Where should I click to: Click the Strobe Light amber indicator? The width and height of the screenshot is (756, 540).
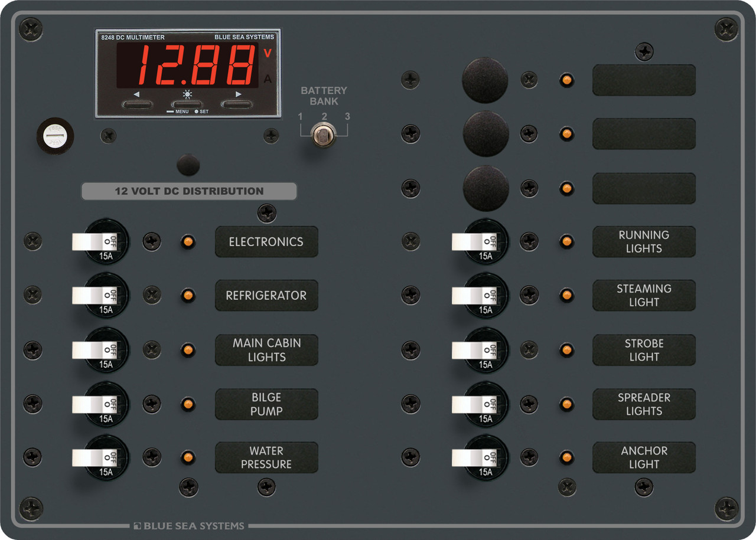click(x=567, y=350)
